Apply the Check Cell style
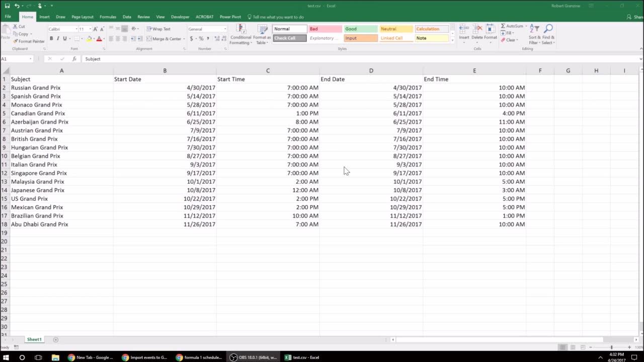 (290, 38)
